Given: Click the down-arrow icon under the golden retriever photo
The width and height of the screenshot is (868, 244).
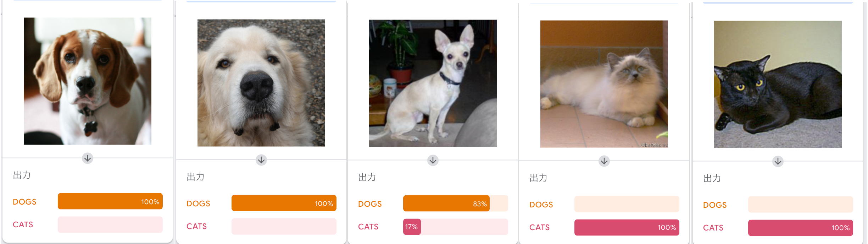Looking at the screenshot, I should click(x=261, y=160).
